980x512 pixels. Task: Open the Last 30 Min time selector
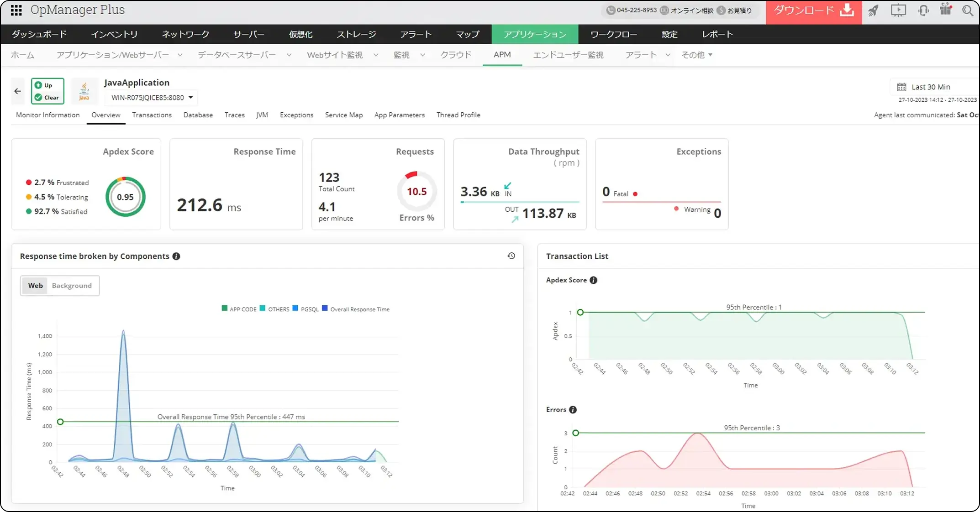point(935,87)
